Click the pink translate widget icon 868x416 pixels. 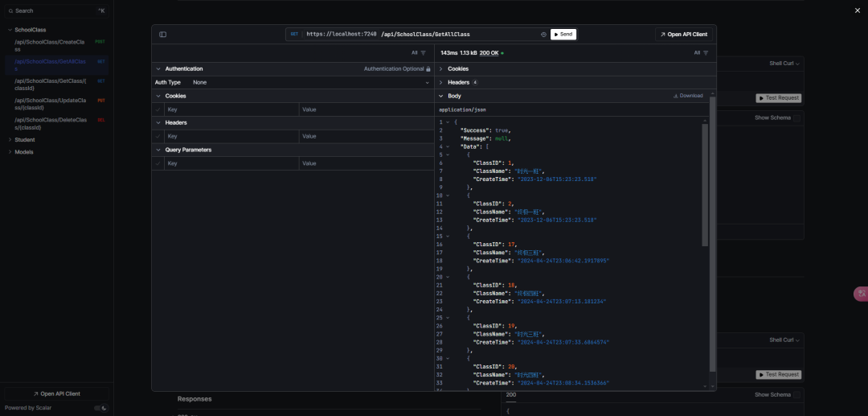(x=862, y=294)
